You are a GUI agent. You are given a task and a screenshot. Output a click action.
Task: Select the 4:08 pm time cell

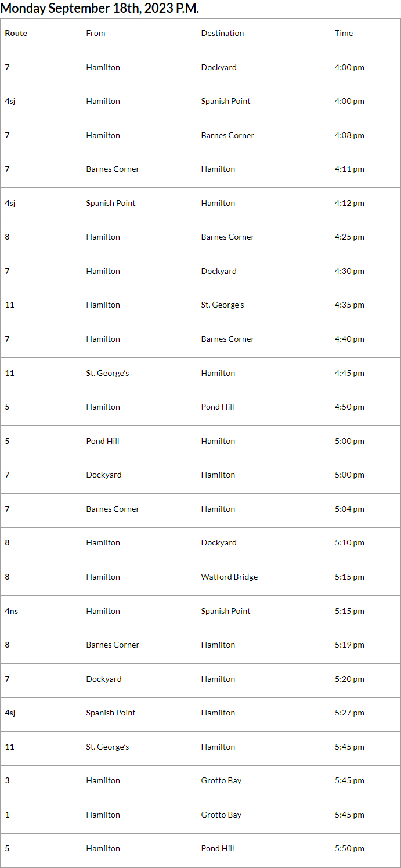(349, 135)
